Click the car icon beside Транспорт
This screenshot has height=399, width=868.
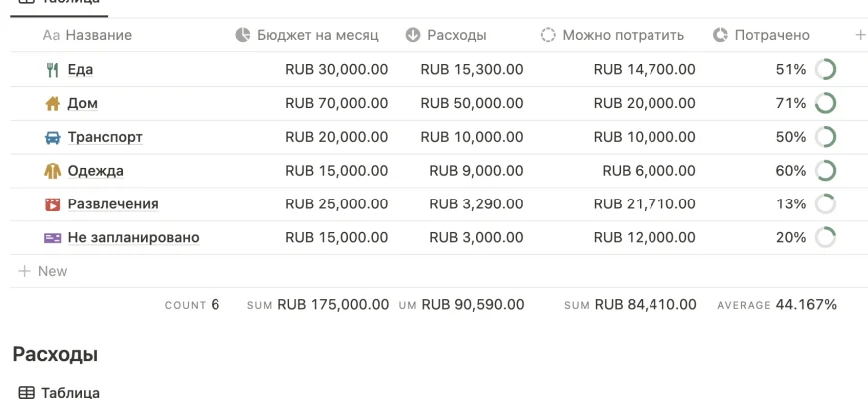(53, 138)
